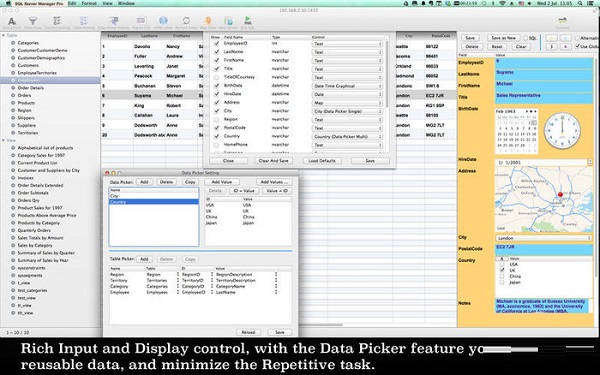The height and width of the screenshot is (375, 600).
Task: Click the Export CSV toolbar icon
Action: coord(141,21)
